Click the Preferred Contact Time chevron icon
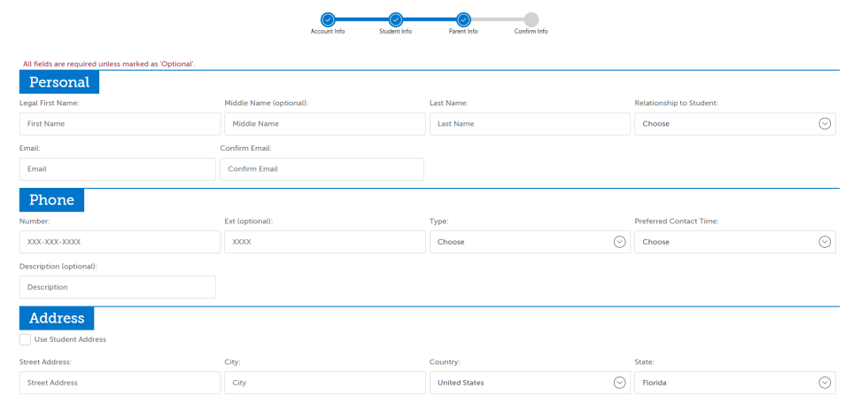Viewport: 868px width, 404px height. point(825,242)
